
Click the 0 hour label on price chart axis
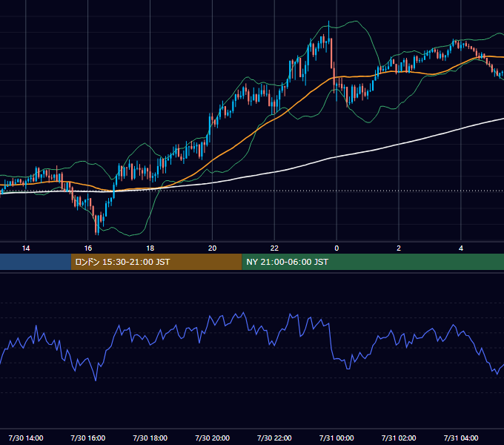coord(336,248)
